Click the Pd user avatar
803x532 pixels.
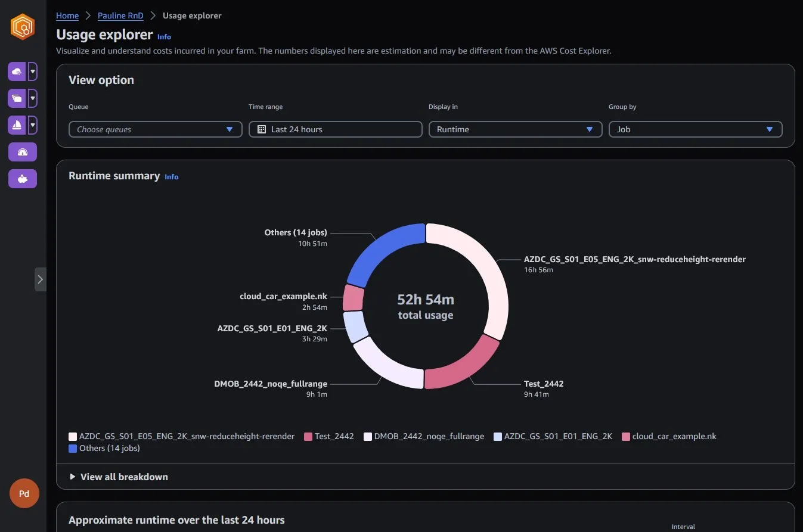pyautogui.click(x=24, y=493)
